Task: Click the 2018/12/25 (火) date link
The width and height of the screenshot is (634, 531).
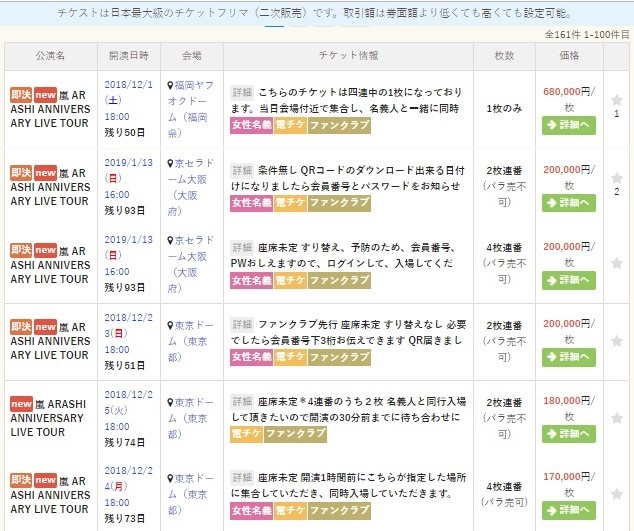Action: (129, 410)
